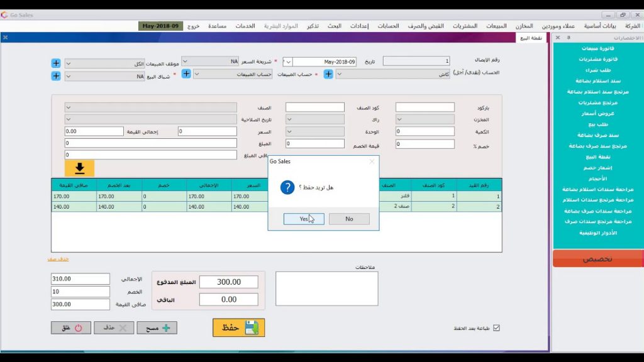Select table row with item صنف 2
644x362 pixels.
click(x=276, y=206)
